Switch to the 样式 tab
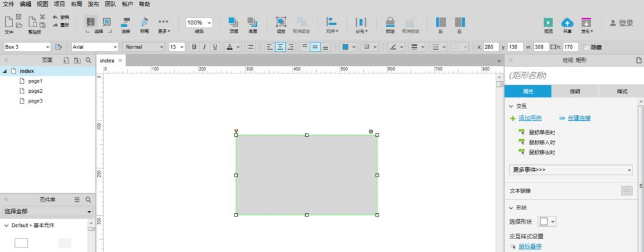Image resolution: width=644 pixels, height=252 pixels. click(622, 92)
